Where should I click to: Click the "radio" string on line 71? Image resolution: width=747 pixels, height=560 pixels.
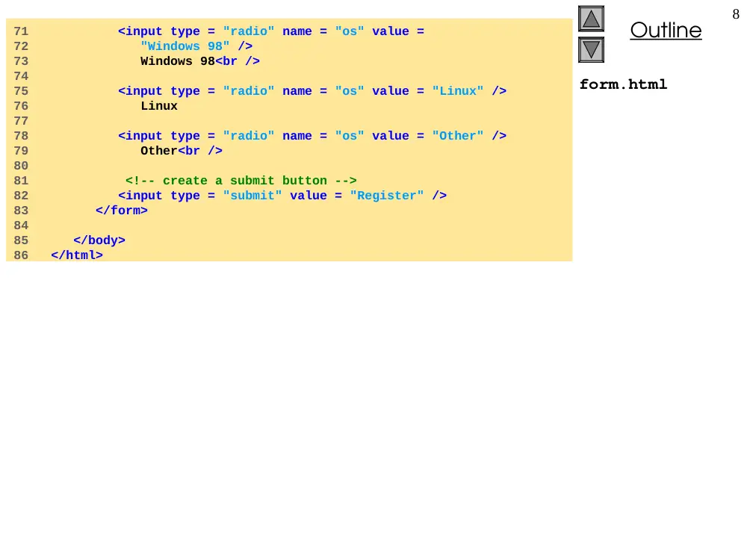click(x=249, y=31)
